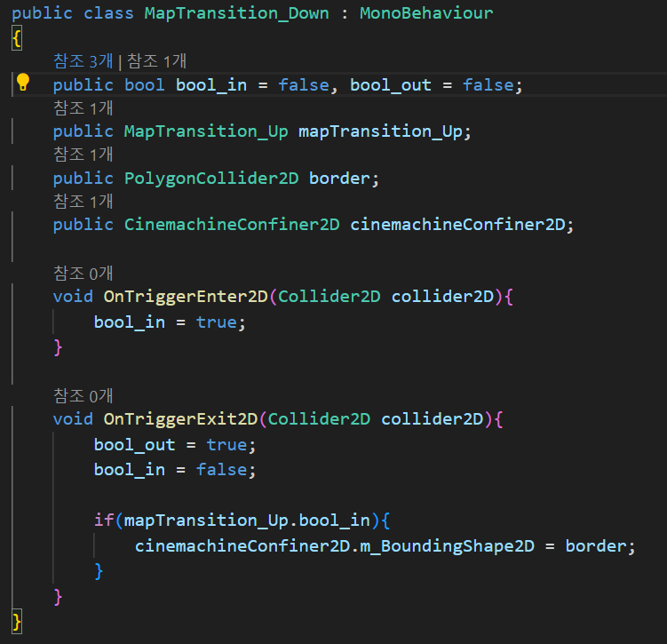Open the '참조 3개' CodeLens link
667x644 pixels.
[x=83, y=61]
